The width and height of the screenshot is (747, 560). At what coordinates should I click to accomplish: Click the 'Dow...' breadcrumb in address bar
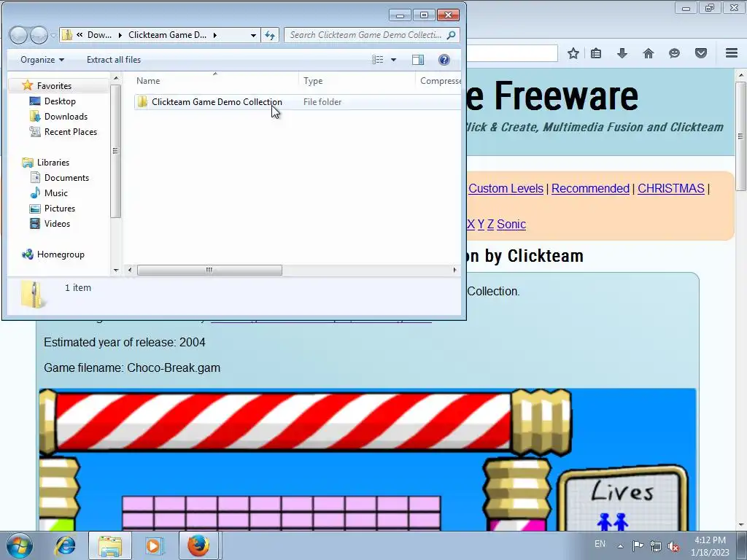99,35
